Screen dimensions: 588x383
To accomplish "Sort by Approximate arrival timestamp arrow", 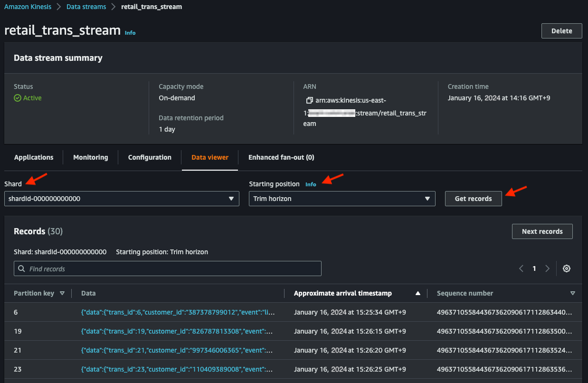I will click(417, 293).
